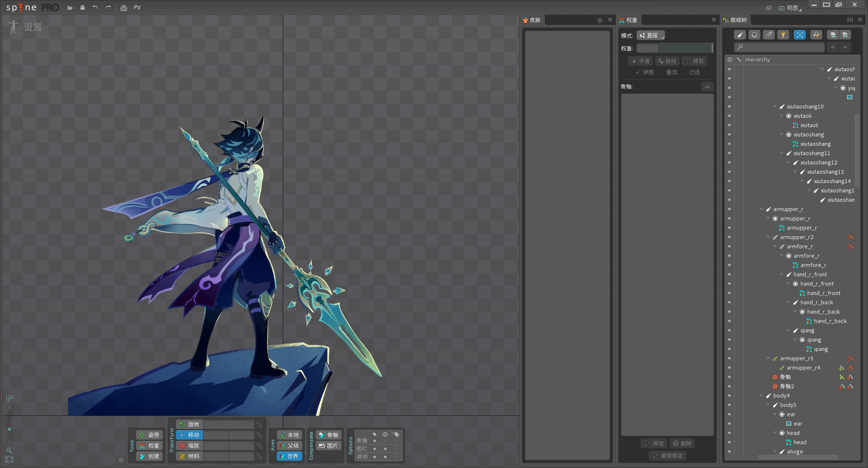Collapse body4 tree node

761,395
